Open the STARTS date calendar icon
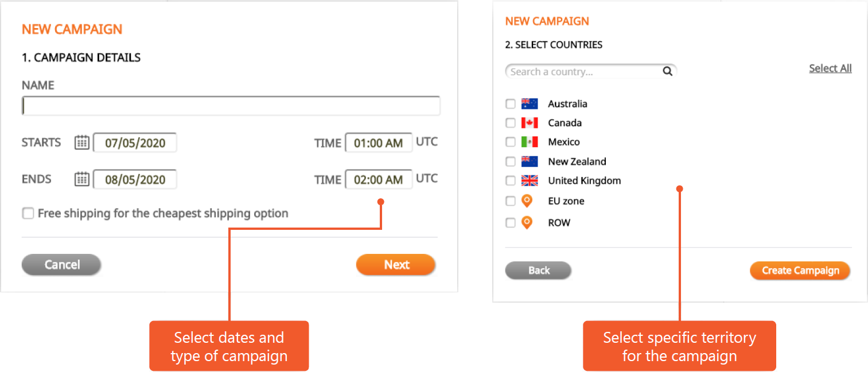 [82, 143]
